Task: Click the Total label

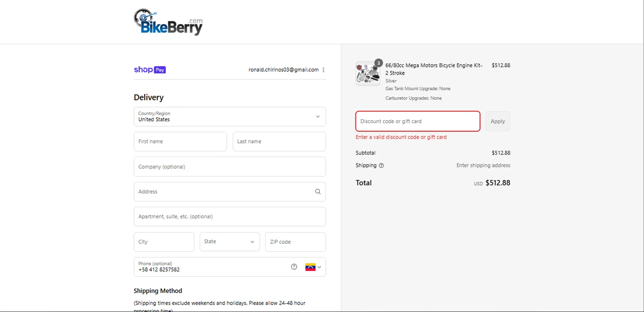Action: (364, 183)
